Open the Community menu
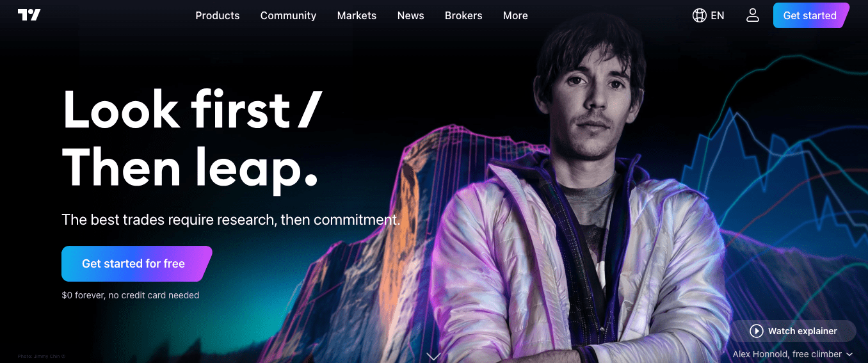Screen dimensions: 868x363 tap(288, 15)
